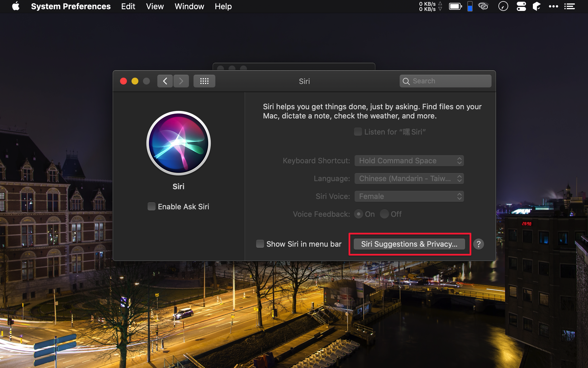Screen dimensions: 588x368
Task: Minimize the Siri window with yellow button
Action: (x=135, y=81)
